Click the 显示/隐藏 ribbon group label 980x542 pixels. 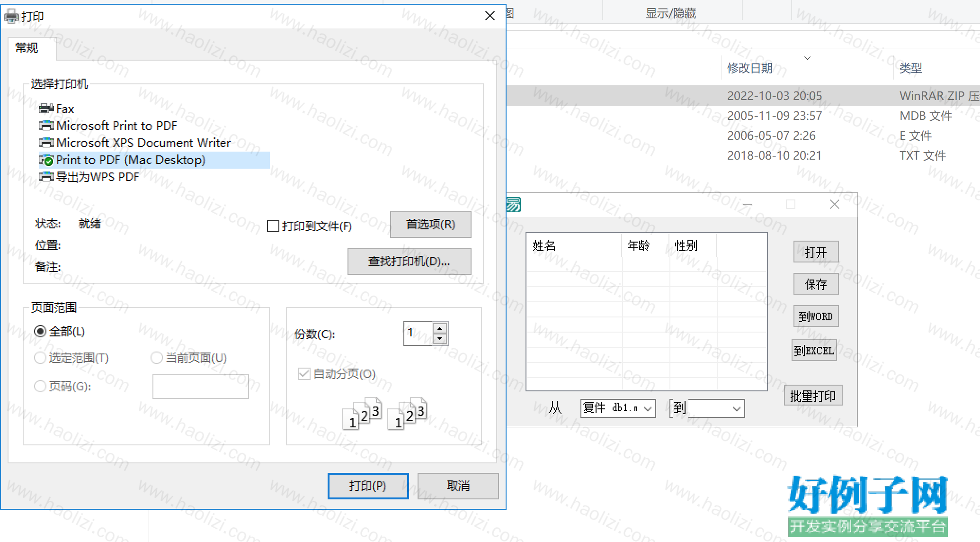[x=671, y=13]
